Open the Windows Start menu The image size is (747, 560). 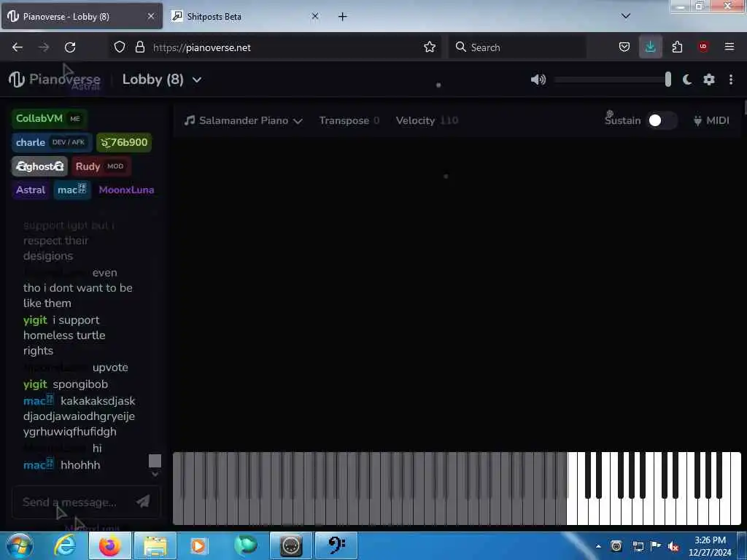[x=19, y=546]
